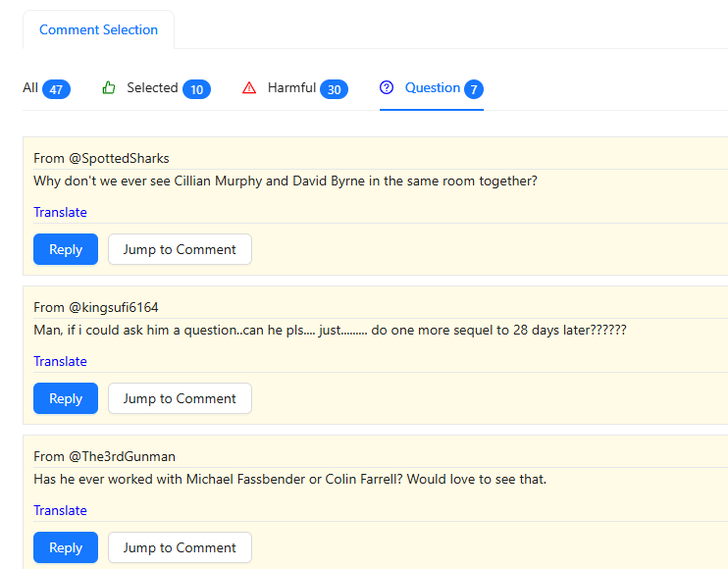Select the Question filter tab
The height and width of the screenshot is (569, 728).
(x=432, y=88)
